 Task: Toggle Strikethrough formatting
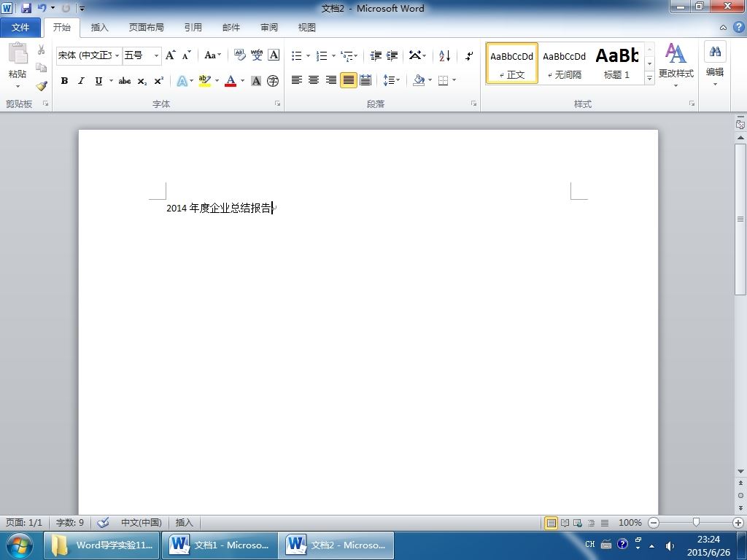[125, 81]
